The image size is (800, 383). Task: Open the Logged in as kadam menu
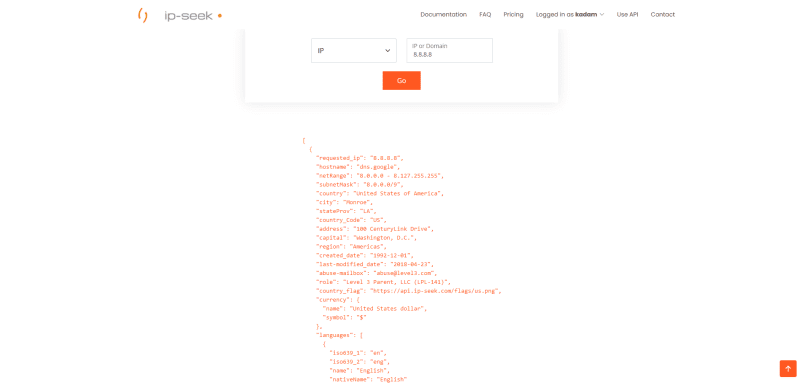[x=570, y=15]
